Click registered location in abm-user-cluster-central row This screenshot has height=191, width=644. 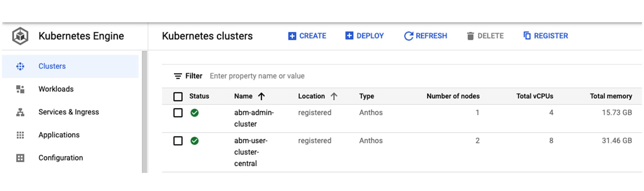click(315, 141)
